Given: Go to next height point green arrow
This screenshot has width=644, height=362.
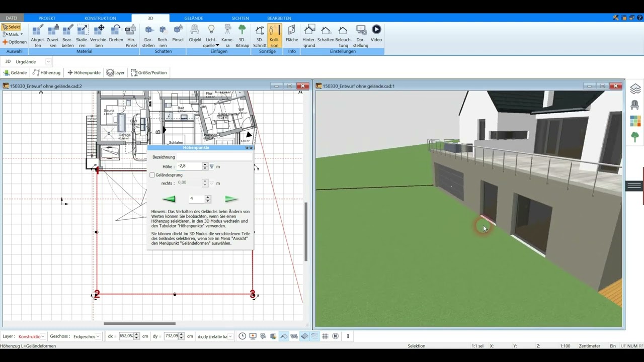Looking at the screenshot, I should click(x=231, y=199).
